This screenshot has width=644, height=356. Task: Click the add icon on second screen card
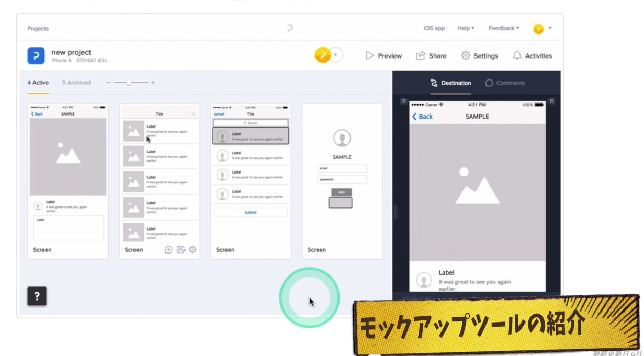coord(168,250)
